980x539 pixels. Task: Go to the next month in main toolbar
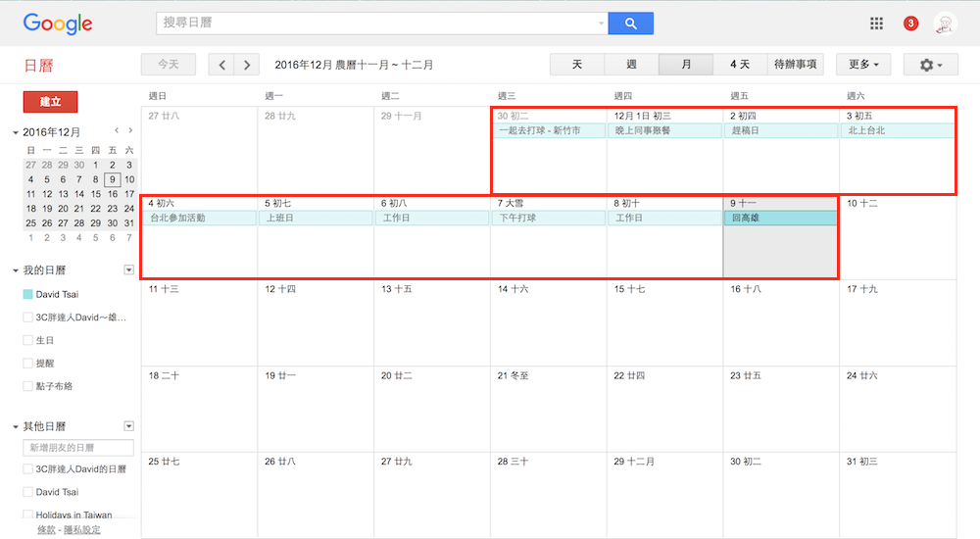(x=247, y=65)
